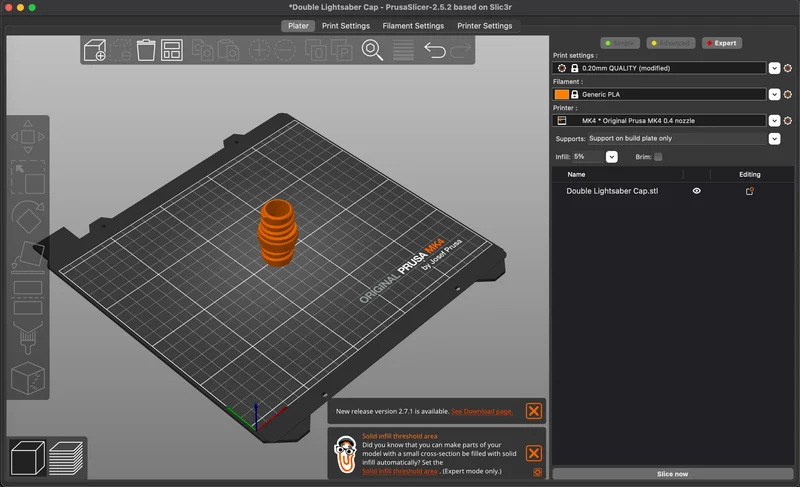Screen dimensions: 800x487
Task: Open the Supports dropdown
Action: [x=774, y=139]
